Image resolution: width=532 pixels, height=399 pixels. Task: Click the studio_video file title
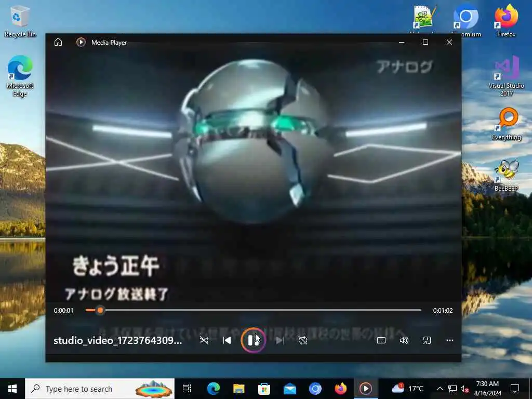pyautogui.click(x=118, y=340)
